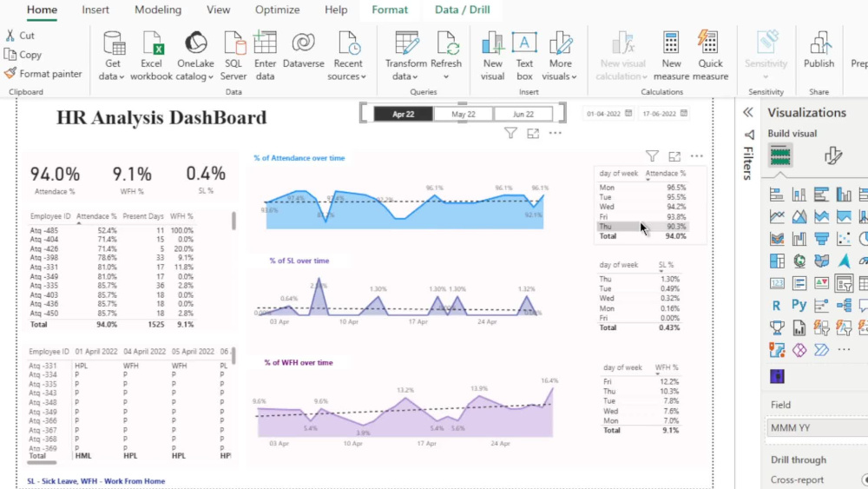Switch to the Home tab
Viewport: 868px width, 489px height.
point(42,10)
